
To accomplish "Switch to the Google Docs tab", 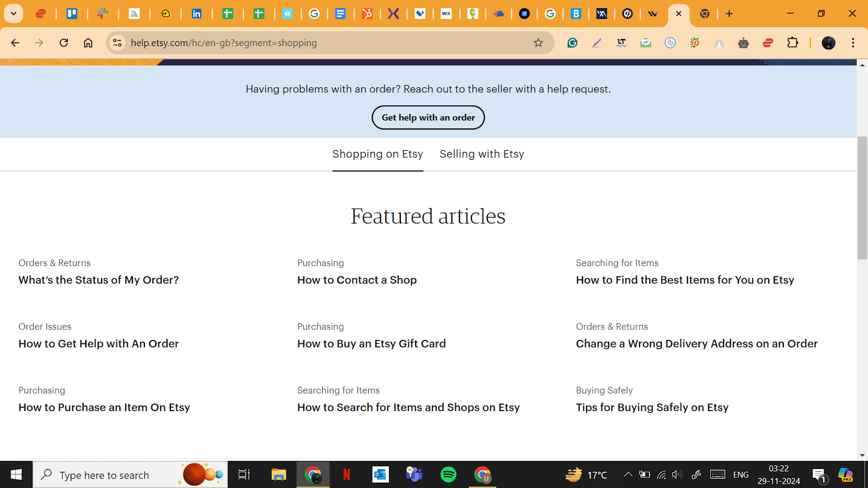I will pos(340,14).
